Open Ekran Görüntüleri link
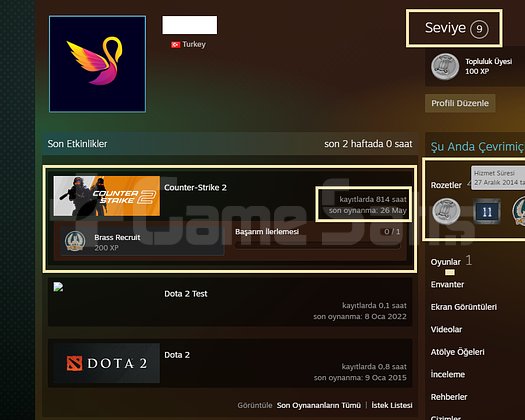Screen dimensions: 525x420 coord(464,307)
